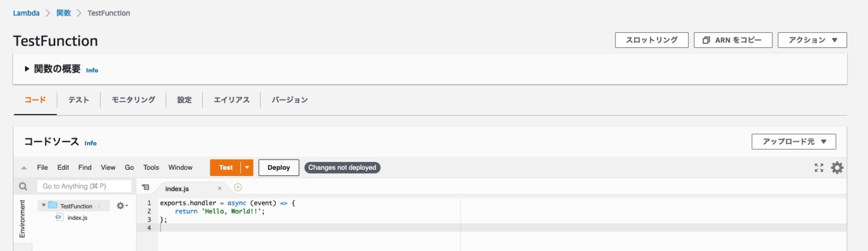Click the search magnifier icon in the sidebar
The width and height of the screenshot is (868, 251).
(23, 186)
